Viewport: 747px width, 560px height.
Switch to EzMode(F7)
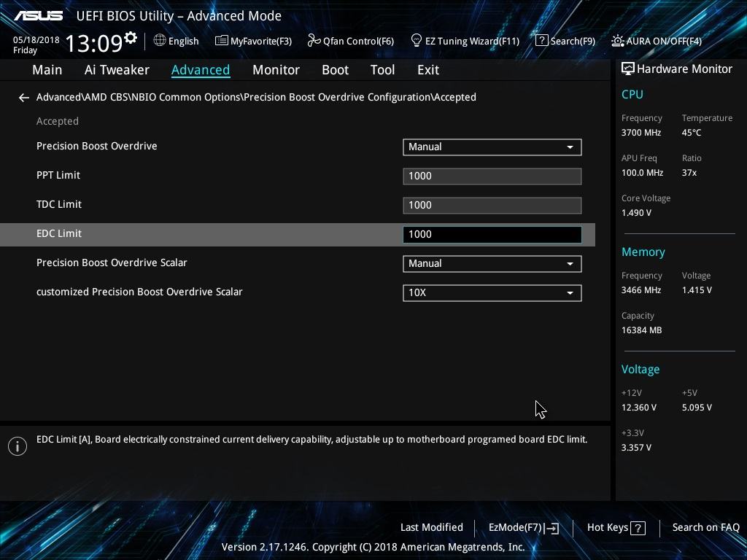point(515,528)
